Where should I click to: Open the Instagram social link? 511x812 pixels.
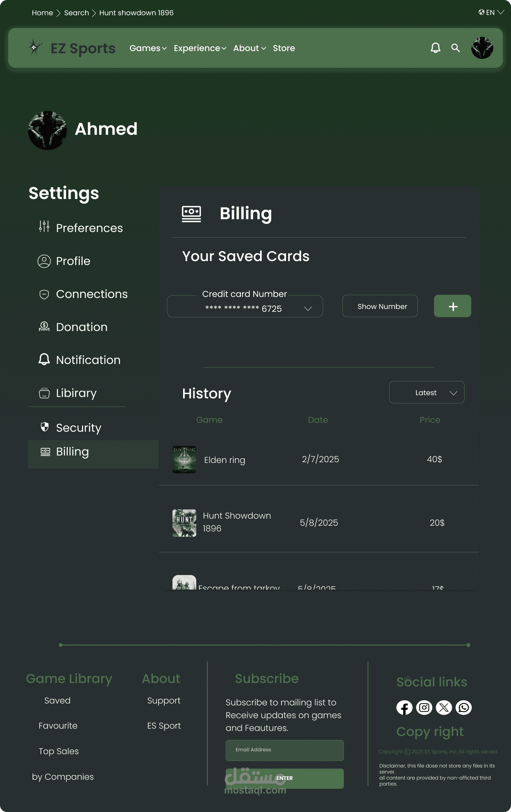coord(424,708)
